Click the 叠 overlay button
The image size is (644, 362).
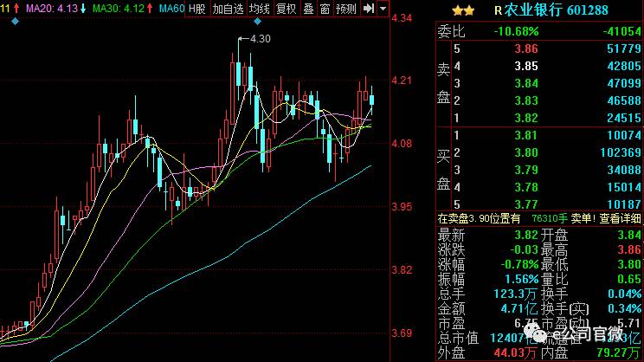tap(308, 9)
